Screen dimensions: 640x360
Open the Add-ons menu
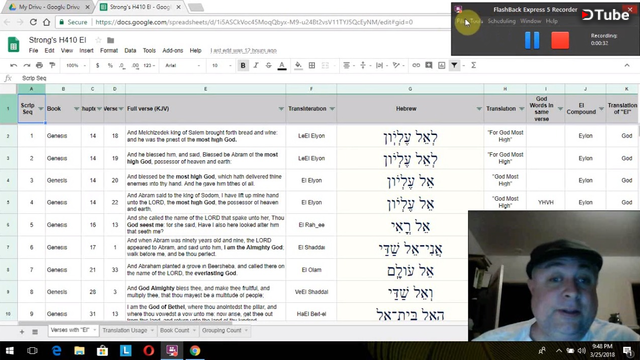173,51
